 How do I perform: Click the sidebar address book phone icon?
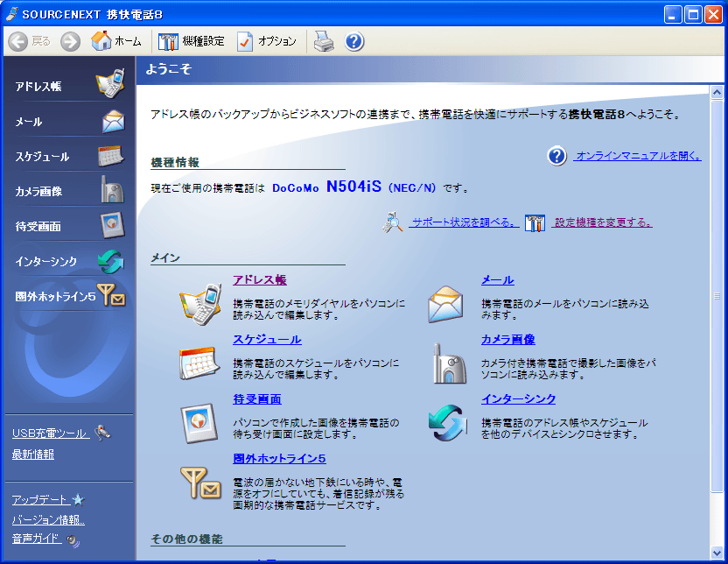pos(110,83)
